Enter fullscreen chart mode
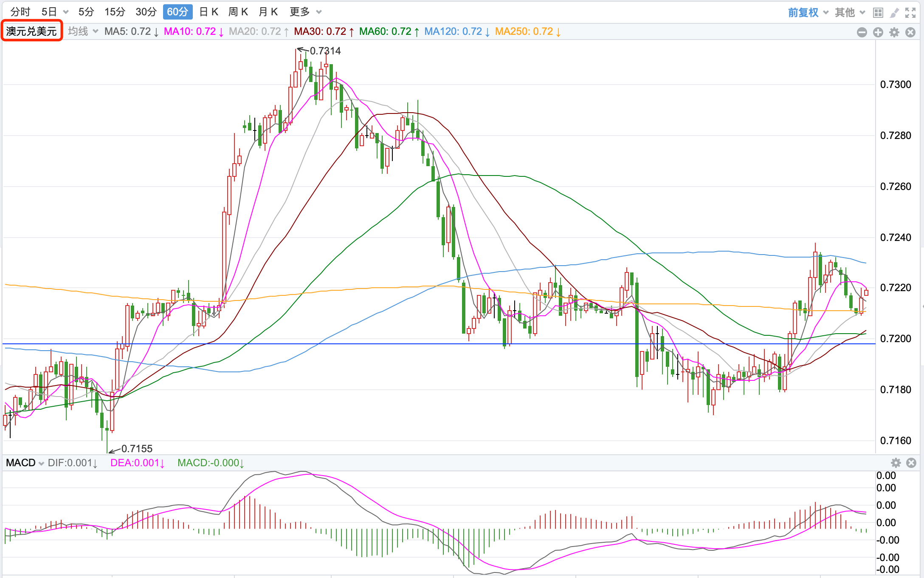 click(910, 12)
